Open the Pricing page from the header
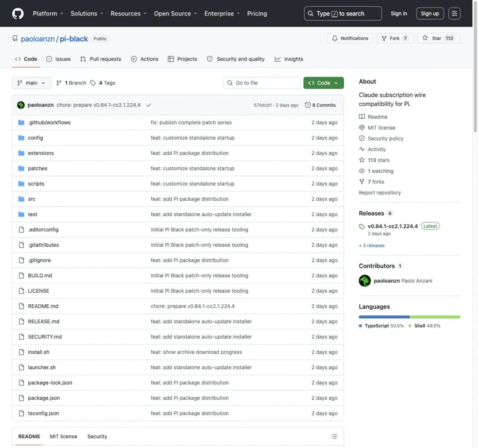Image resolution: width=478 pixels, height=448 pixels. point(257,13)
